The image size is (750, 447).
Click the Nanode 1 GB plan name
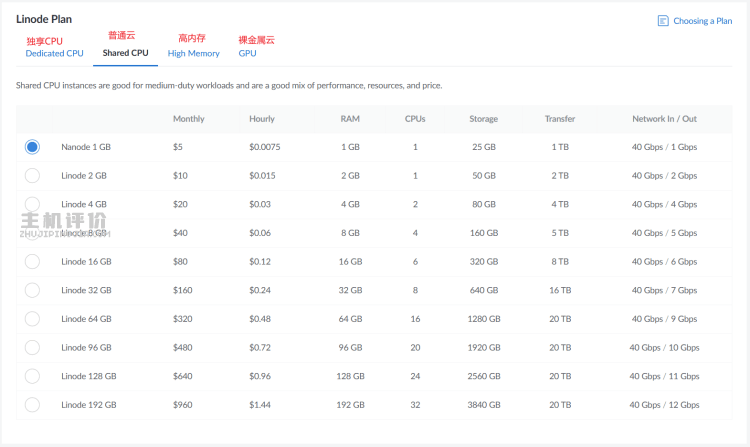[86, 147]
